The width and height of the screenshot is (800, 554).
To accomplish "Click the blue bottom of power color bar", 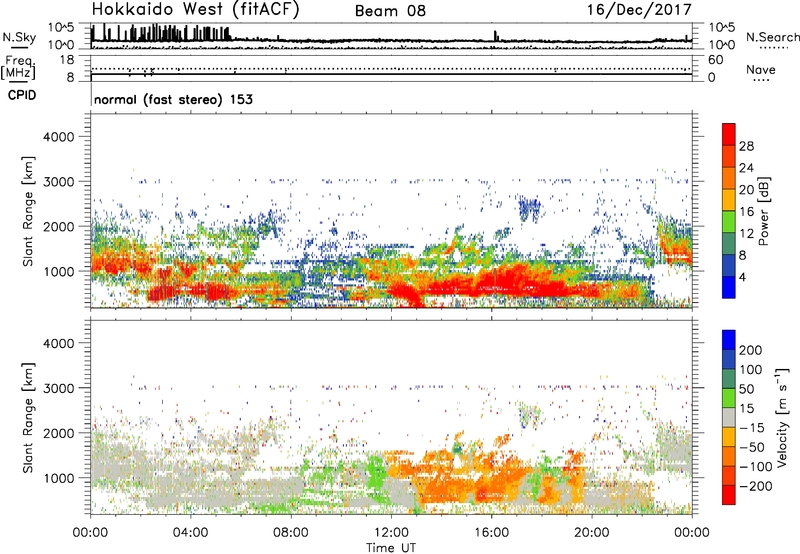I will click(729, 287).
